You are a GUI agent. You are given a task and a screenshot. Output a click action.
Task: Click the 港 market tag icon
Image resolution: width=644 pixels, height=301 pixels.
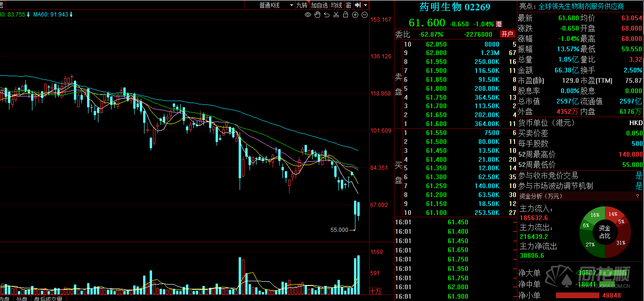[499, 24]
